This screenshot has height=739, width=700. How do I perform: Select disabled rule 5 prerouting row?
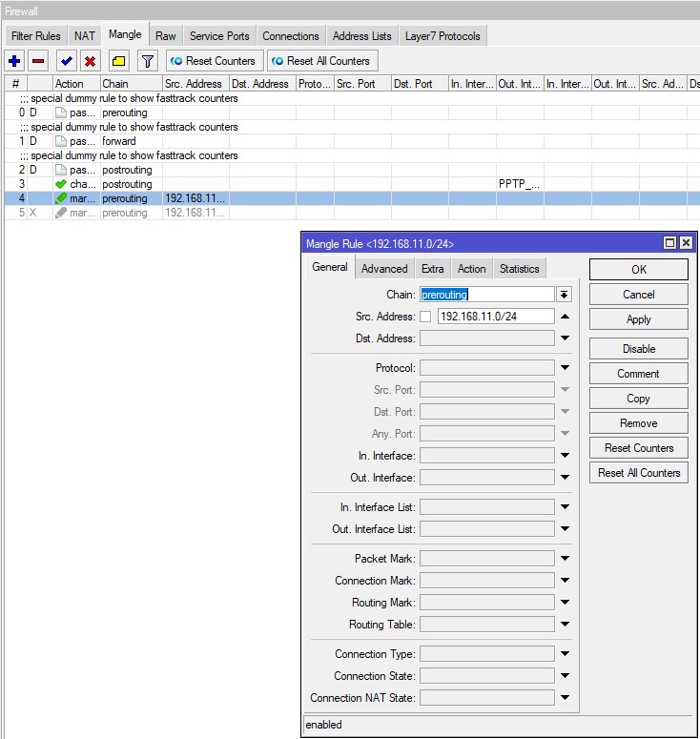(352, 213)
